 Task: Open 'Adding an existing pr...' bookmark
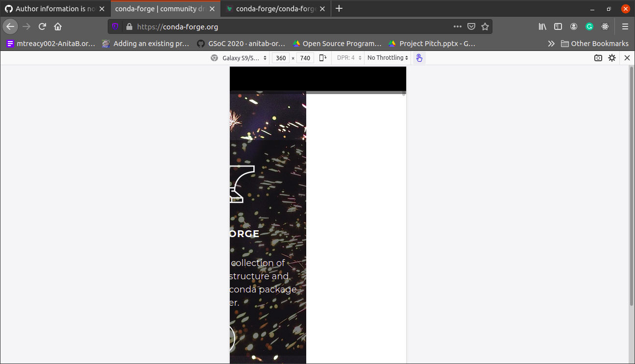(x=146, y=44)
